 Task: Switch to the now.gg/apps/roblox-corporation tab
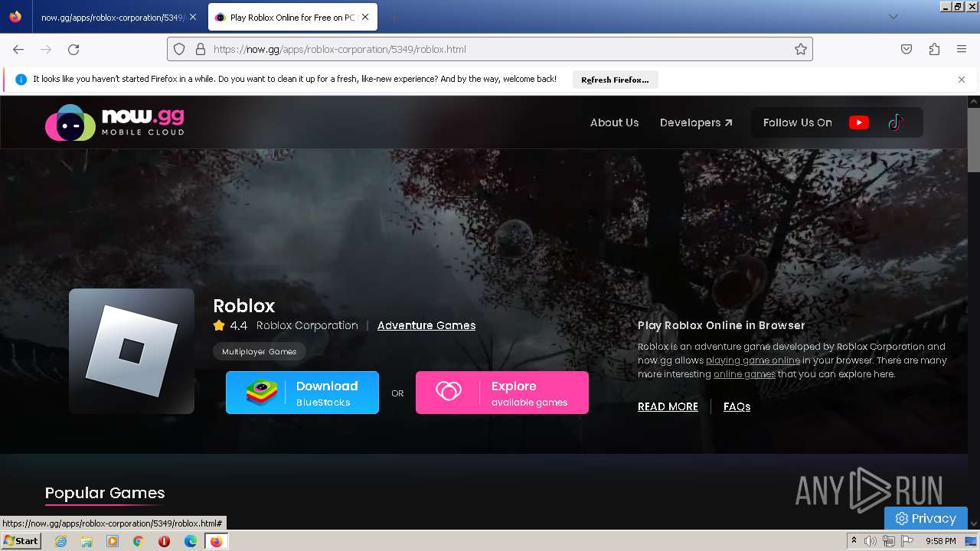point(112,17)
